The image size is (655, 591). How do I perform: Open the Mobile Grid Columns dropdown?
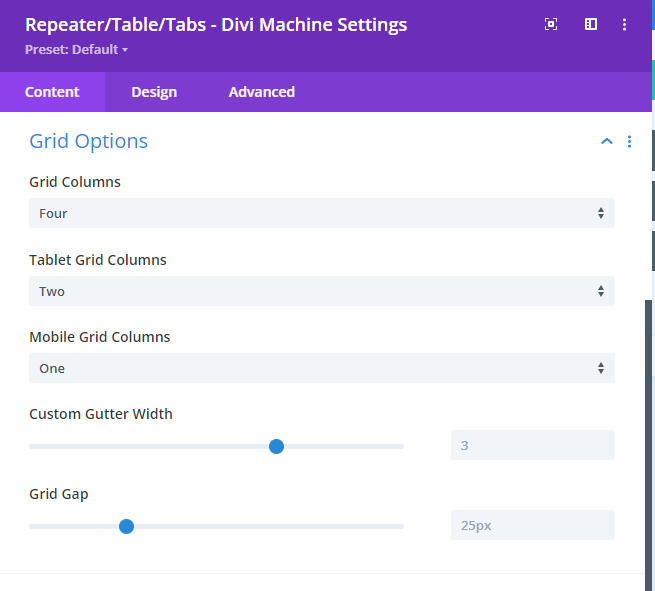tap(321, 368)
